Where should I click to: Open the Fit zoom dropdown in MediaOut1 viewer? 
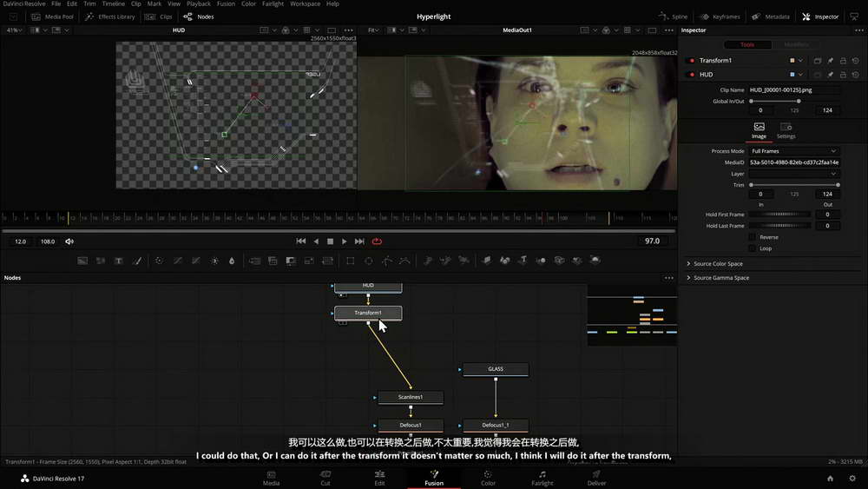coord(373,30)
